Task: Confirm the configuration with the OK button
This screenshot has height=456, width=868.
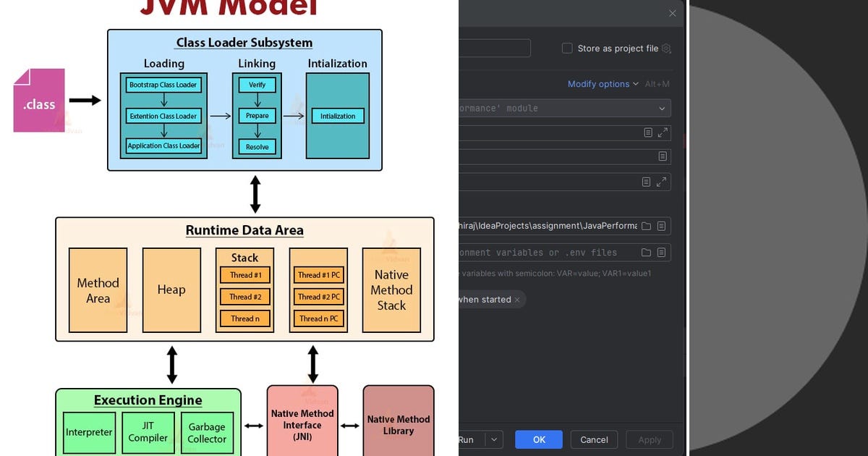Action: click(538, 439)
